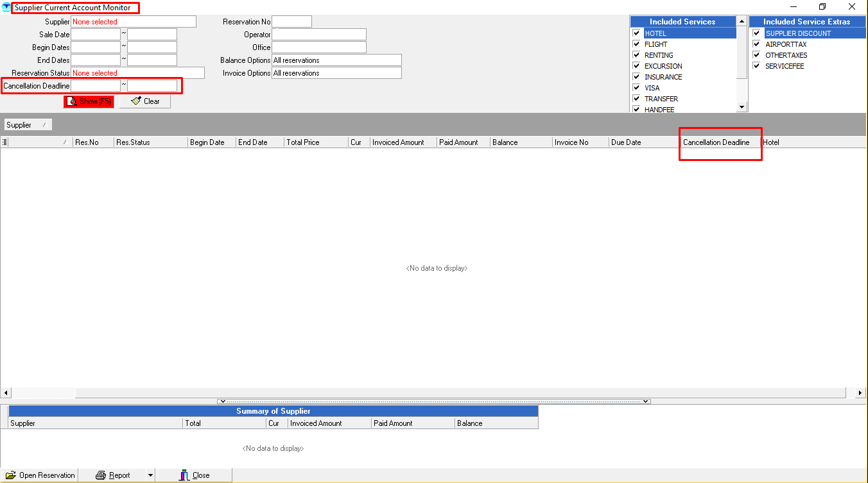Expand the Invoice Options combo box
Viewport: 868px width, 483px height.
[x=336, y=73]
